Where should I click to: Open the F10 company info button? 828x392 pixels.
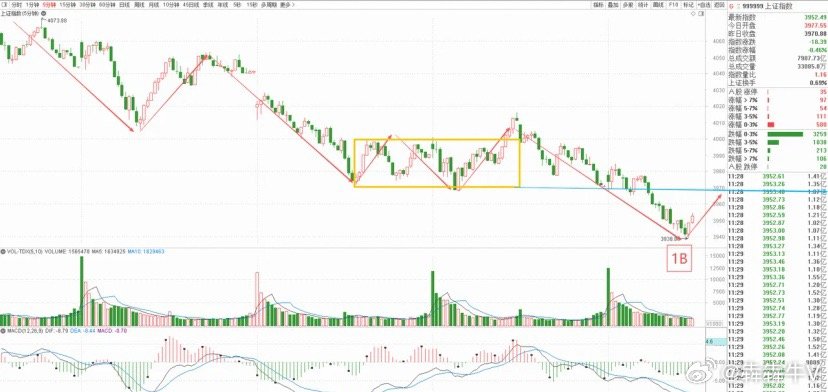pyautogui.click(x=673, y=5)
